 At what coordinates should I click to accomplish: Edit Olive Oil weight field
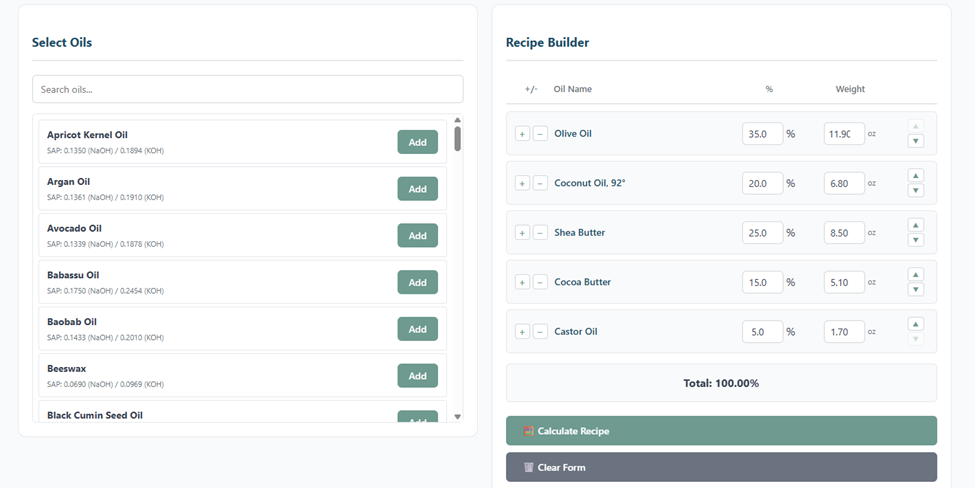point(844,134)
